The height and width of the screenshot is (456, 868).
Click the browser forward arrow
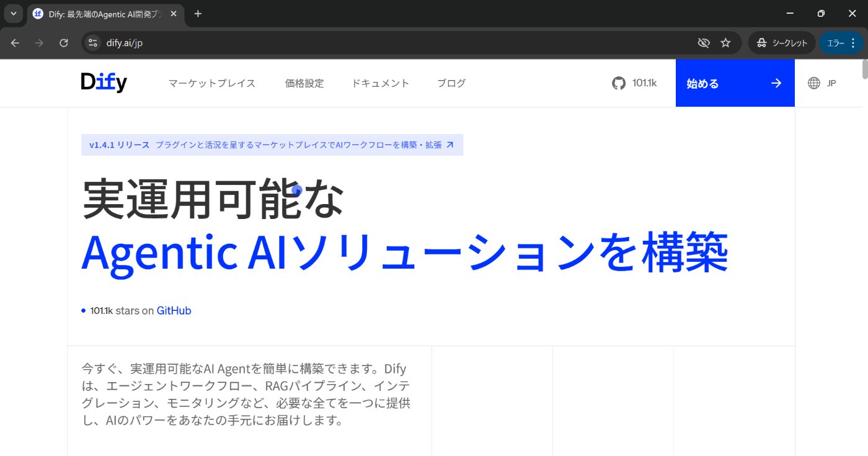tap(39, 43)
